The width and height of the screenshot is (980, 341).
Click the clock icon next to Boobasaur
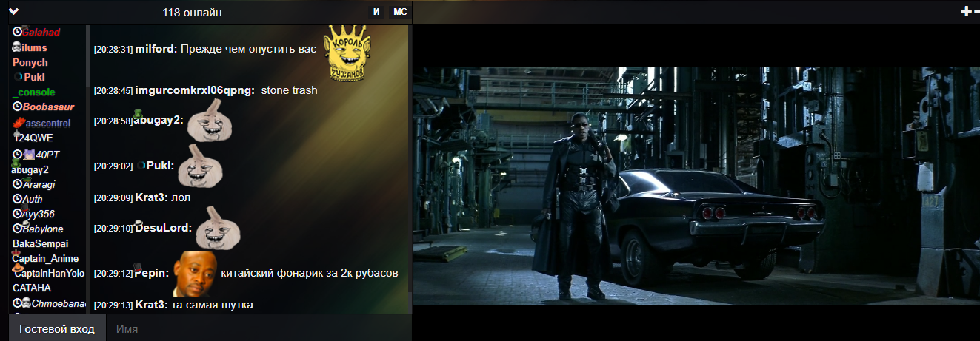coord(17,107)
